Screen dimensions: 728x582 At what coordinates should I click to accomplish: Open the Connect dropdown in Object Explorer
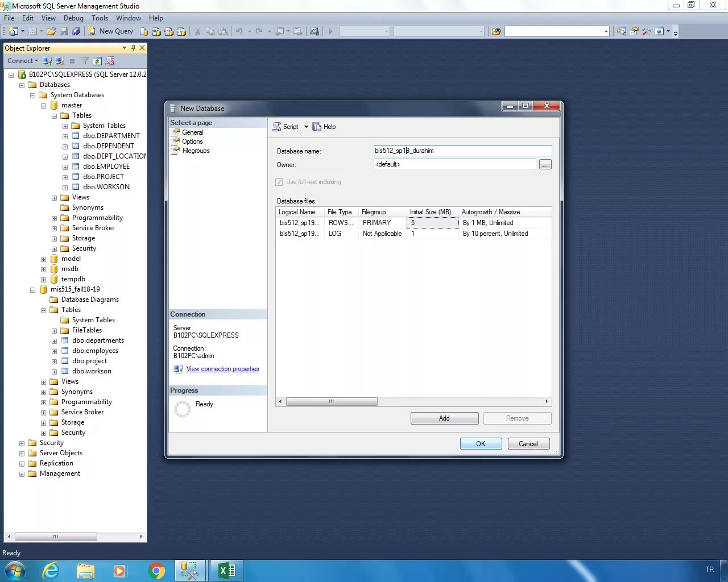[23, 61]
